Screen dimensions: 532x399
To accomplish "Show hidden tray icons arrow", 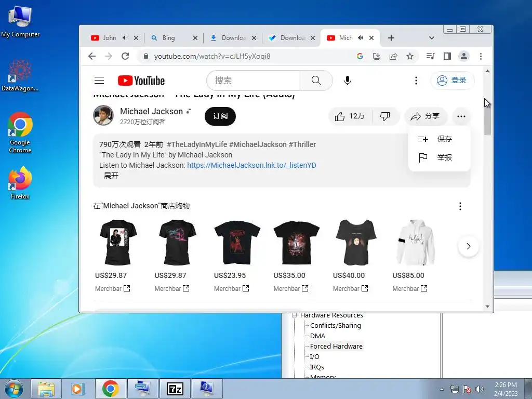I will [442, 389].
